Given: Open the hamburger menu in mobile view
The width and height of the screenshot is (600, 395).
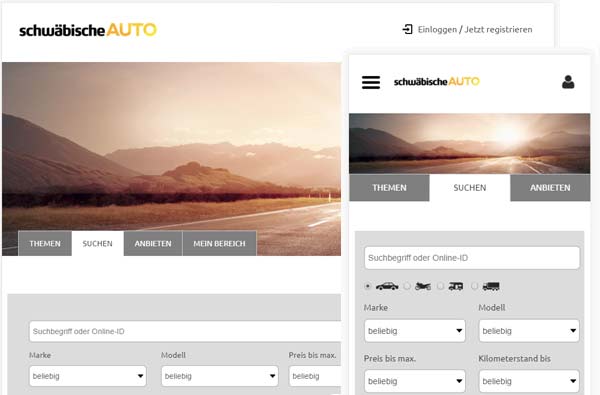Looking at the screenshot, I should [x=371, y=82].
